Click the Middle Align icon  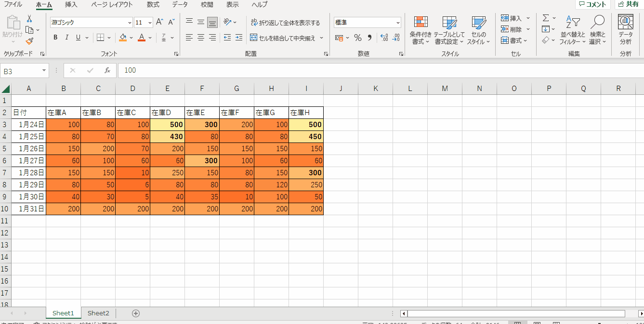coord(201,22)
